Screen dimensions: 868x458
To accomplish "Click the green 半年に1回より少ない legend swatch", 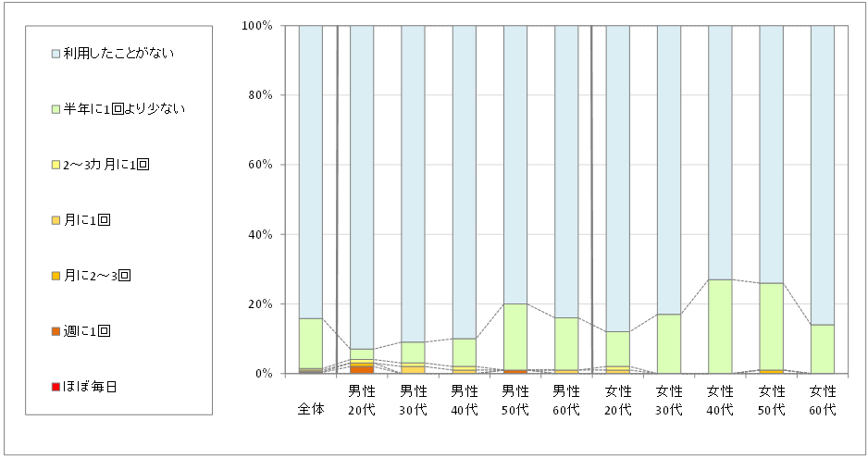I will (x=56, y=109).
